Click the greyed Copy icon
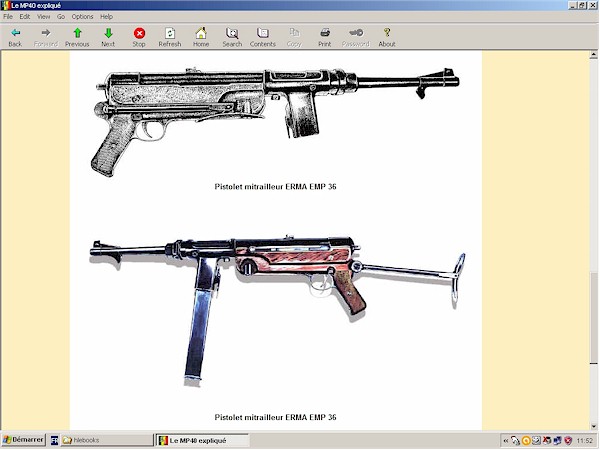Image resolution: width=600 pixels, height=450 pixels. [x=294, y=37]
